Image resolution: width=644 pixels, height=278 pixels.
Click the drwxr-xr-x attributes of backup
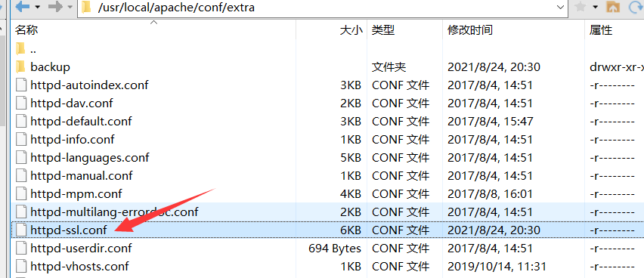pyautogui.click(x=617, y=67)
